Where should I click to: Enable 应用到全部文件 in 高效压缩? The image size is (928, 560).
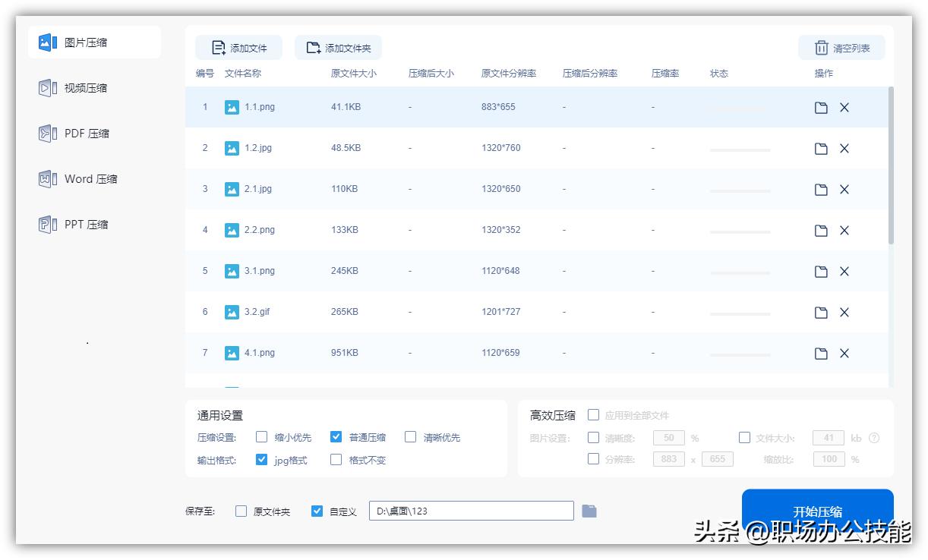tap(593, 415)
